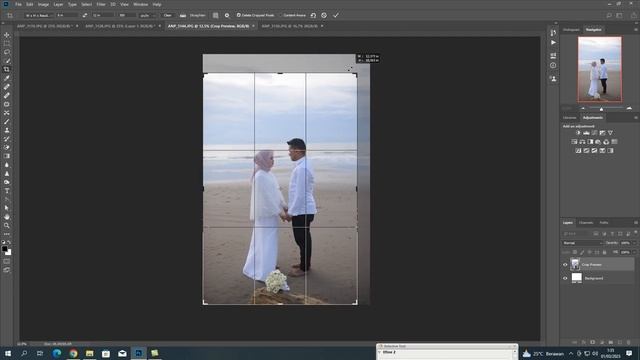Open the layer filter kind dropdown
Image resolution: width=640 pixels, height=360 pixels.
[576, 234]
